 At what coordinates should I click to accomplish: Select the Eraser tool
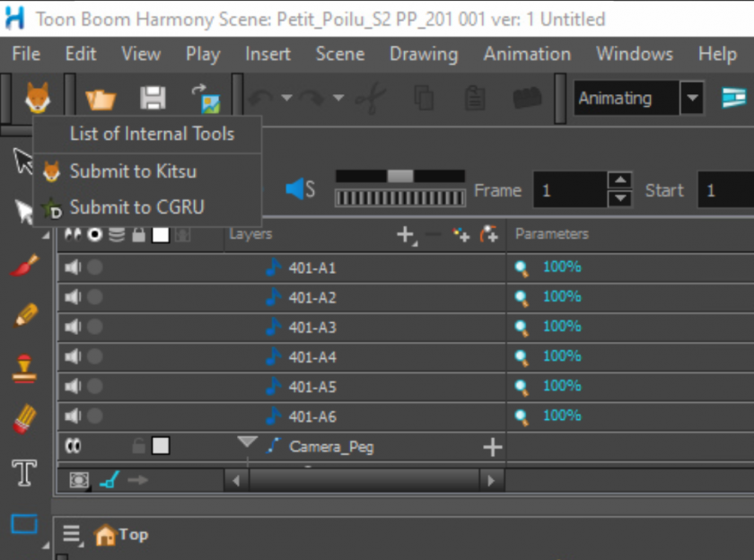tap(24, 419)
